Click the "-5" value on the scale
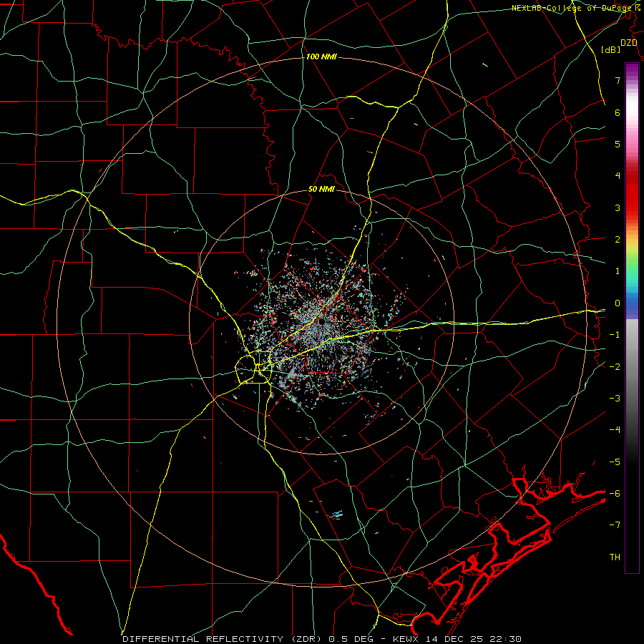 pos(615,462)
